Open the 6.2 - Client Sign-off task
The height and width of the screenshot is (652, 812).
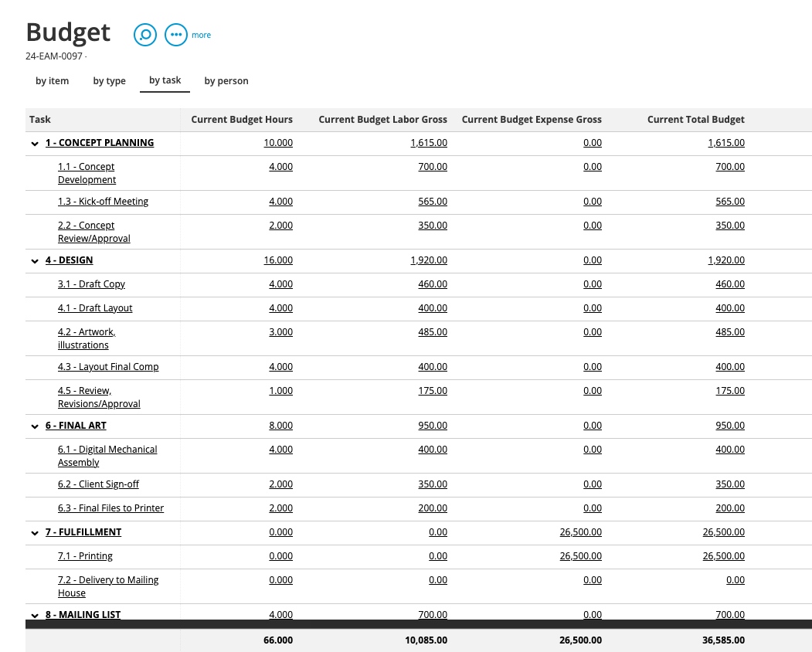tap(98, 484)
